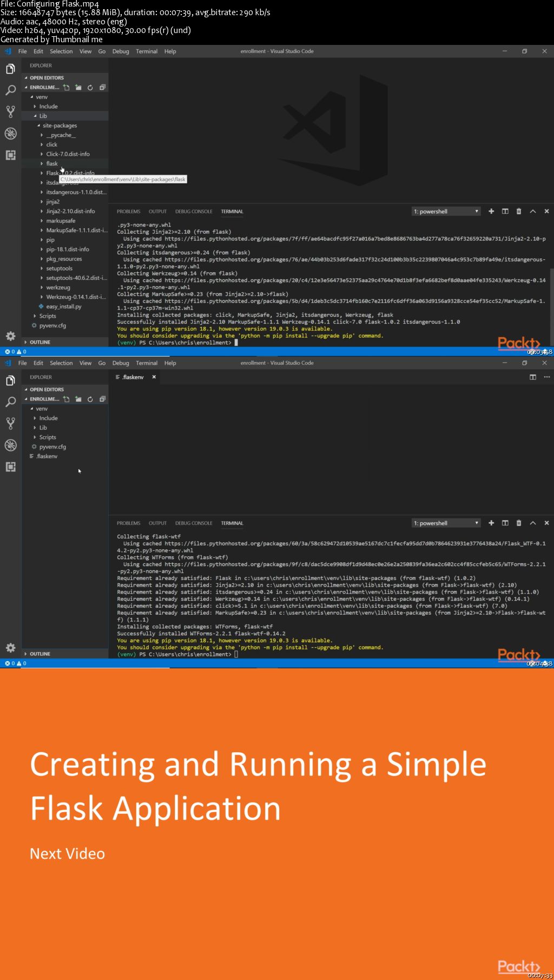Expand Jinja2-2.10.dist-info folder

(x=70, y=212)
